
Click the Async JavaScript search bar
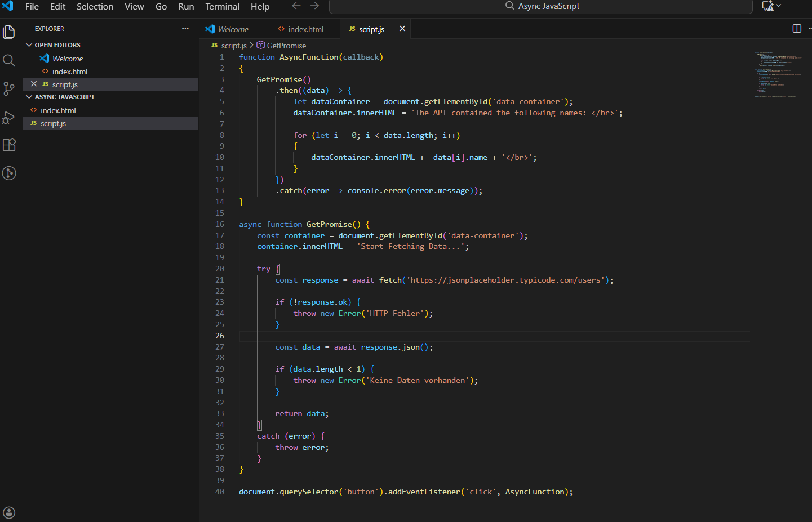541,6
